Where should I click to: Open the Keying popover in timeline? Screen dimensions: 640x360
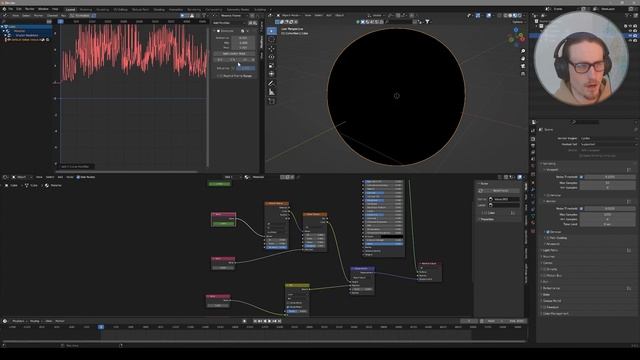coord(35,321)
